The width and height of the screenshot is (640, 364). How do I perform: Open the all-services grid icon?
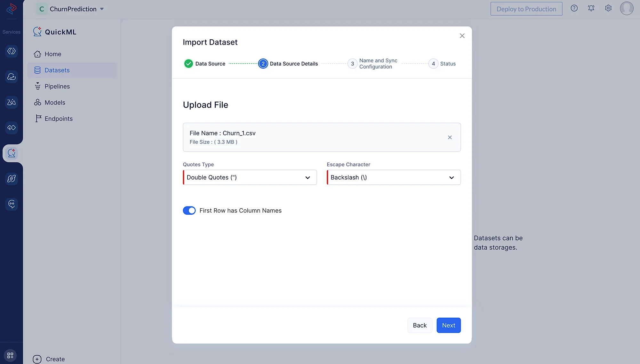click(x=10, y=355)
